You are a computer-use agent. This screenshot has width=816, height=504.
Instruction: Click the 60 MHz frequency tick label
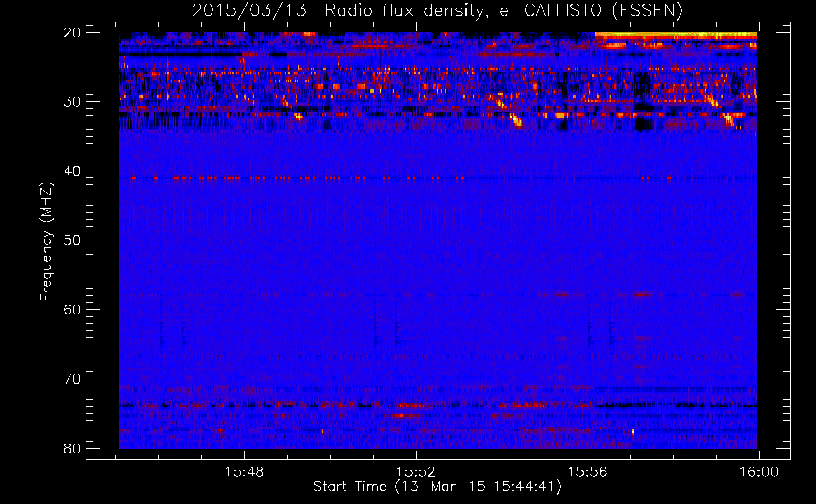click(72, 309)
